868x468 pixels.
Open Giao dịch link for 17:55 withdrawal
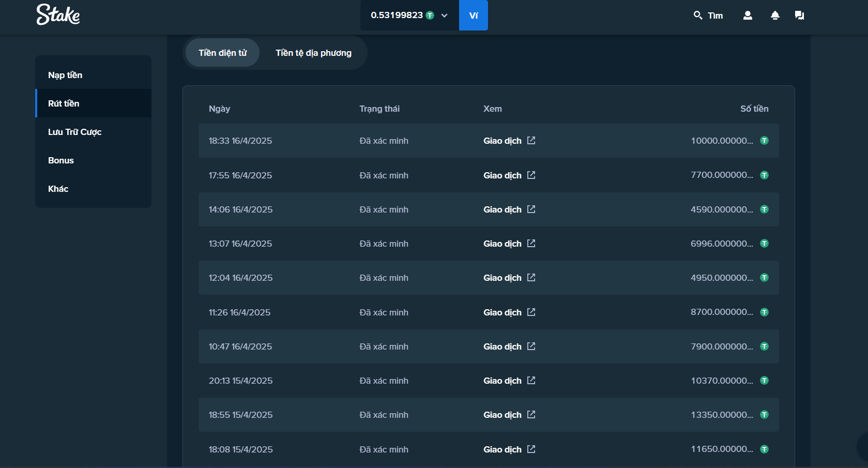(502, 175)
